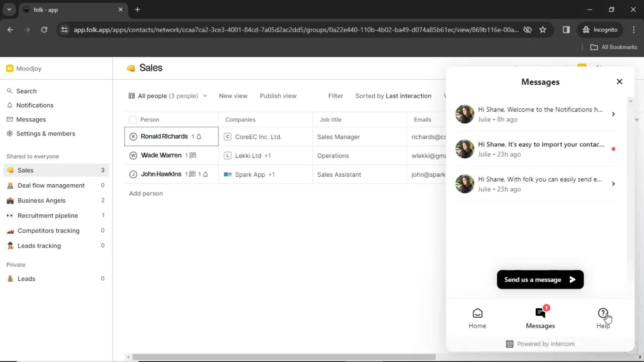The height and width of the screenshot is (362, 644).
Task: Open Messages in the left sidebar
Action: point(26,119)
